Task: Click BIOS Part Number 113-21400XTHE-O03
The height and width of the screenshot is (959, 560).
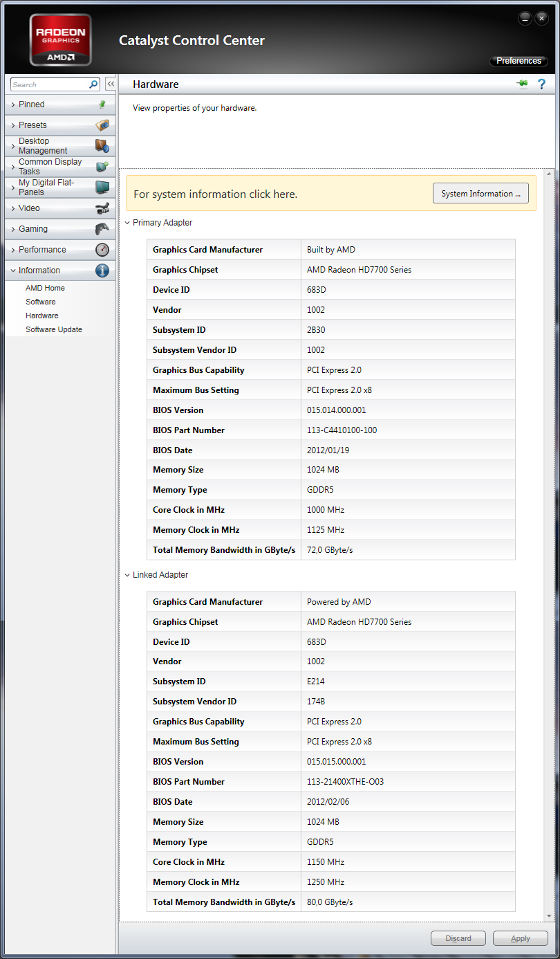Action: (345, 782)
